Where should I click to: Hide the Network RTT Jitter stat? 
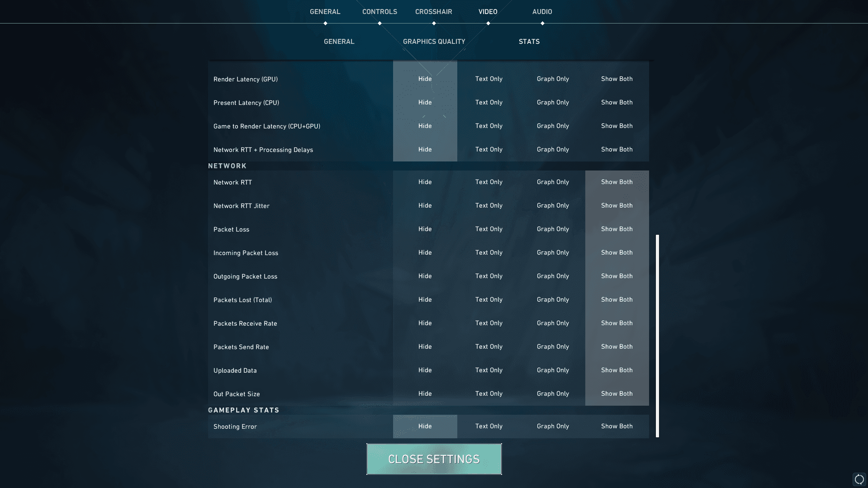[x=425, y=206]
